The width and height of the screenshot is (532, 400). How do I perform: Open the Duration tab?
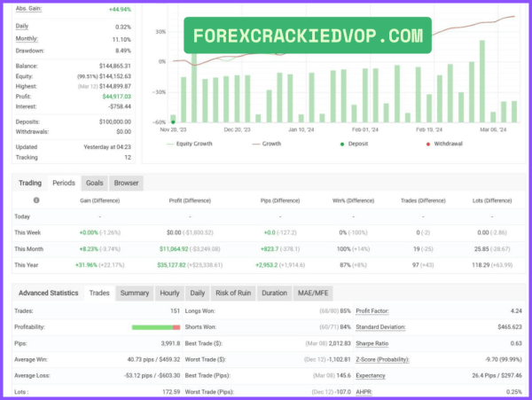coord(274,293)
